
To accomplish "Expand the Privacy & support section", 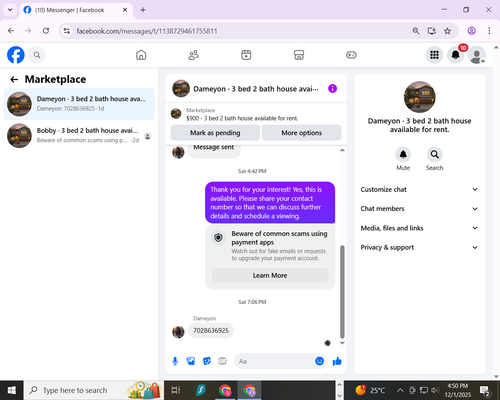I will click(419, 247).
